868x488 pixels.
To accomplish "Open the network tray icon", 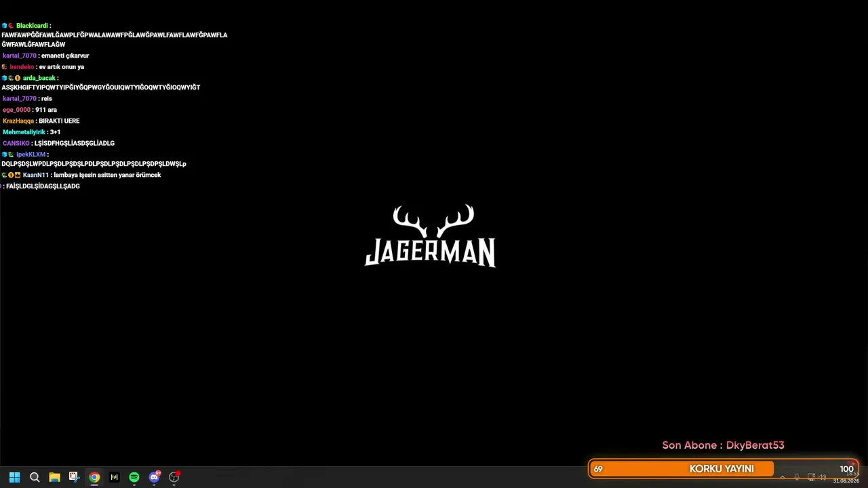I will pos(811,477).
